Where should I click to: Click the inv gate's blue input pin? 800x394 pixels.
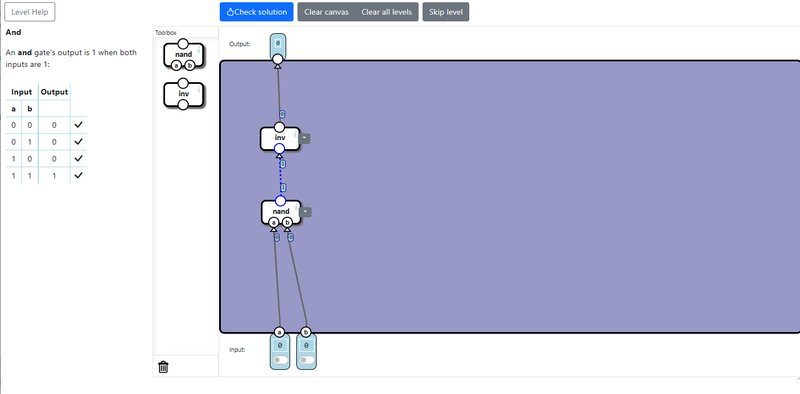point(279,149)
